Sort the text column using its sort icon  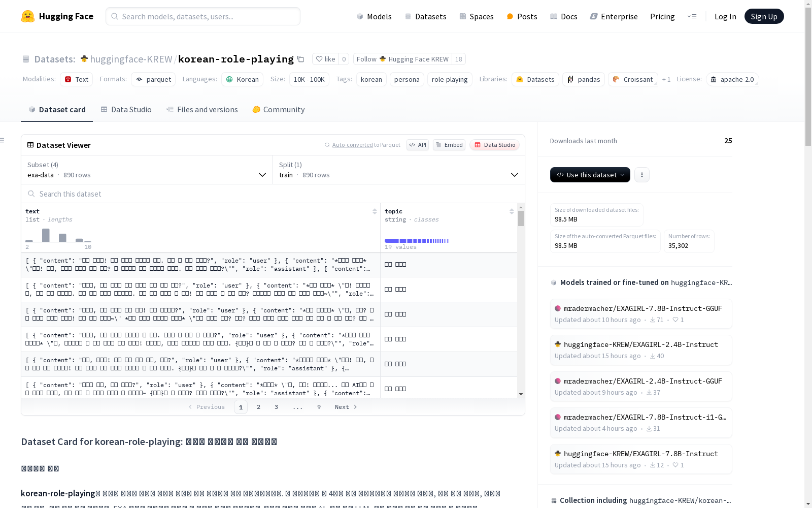click(x=375, y=211)
